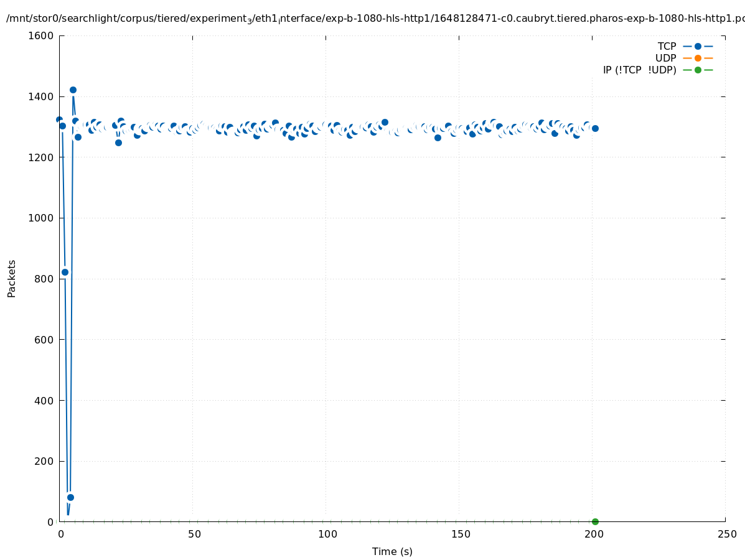The width and height of the screenshot is (745, 560).
Task: Click the Time (s) x-axis label
Action: tap(392, 551)
